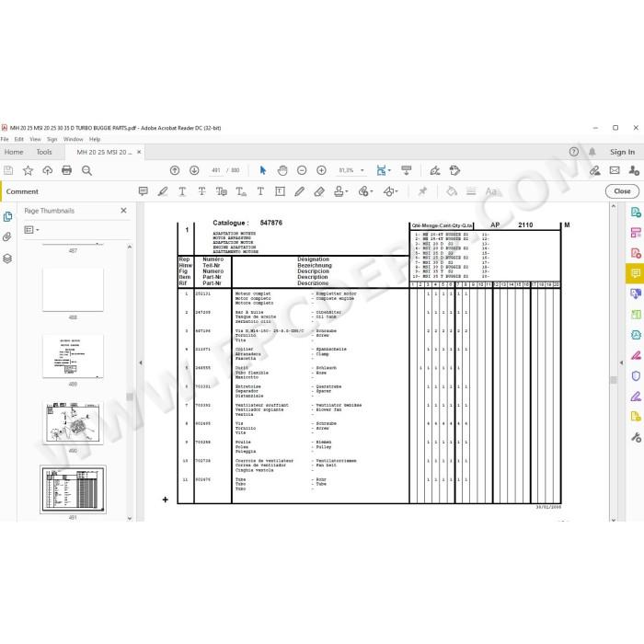The height and width of the screenshot is (644, 644).
Task: Collapse the left navigation pane arrow
Action: 141,362
